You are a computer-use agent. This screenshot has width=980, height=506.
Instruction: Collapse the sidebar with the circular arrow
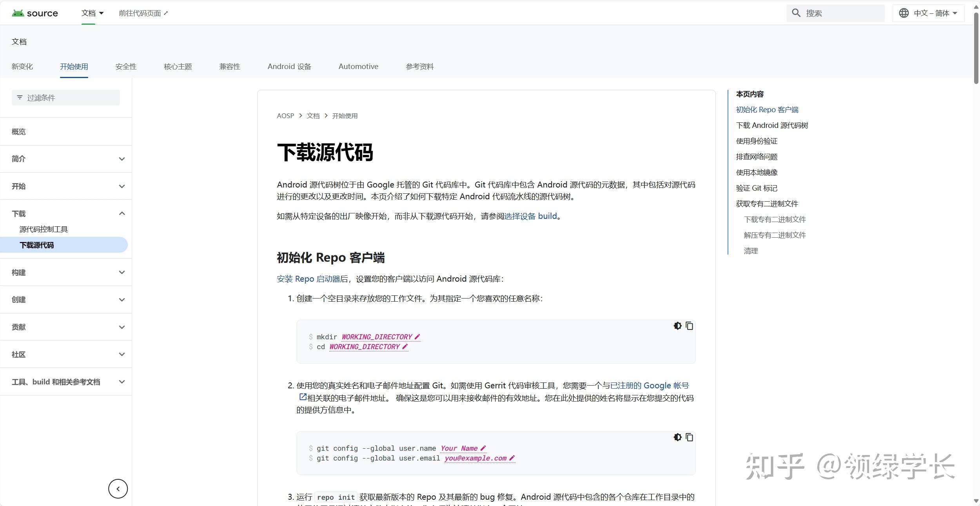click(118, 489)
